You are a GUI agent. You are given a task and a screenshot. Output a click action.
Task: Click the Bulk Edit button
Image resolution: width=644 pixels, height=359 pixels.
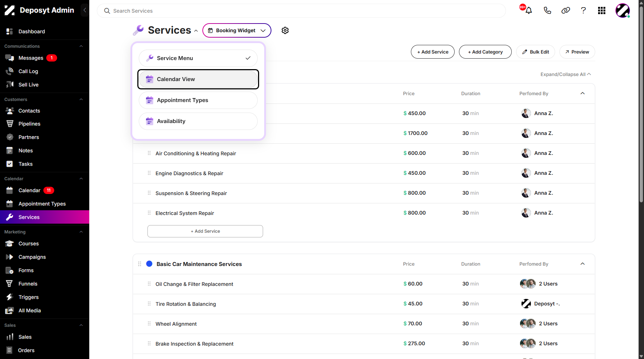coord(536,52)
